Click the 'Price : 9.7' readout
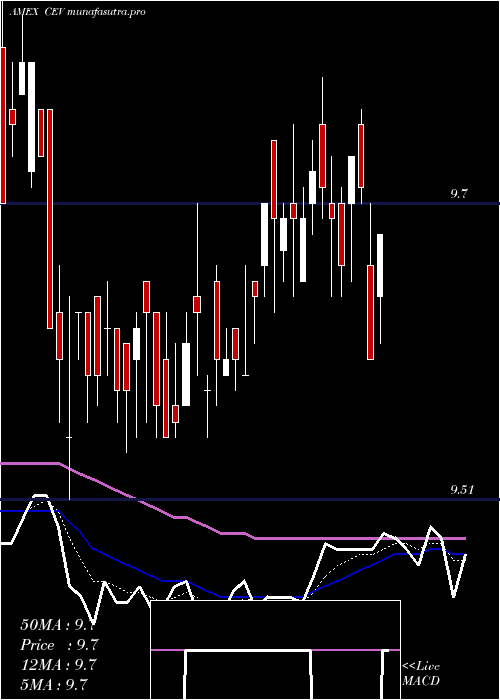The width and height of the screenshot is (500, 700). [59, 645]
